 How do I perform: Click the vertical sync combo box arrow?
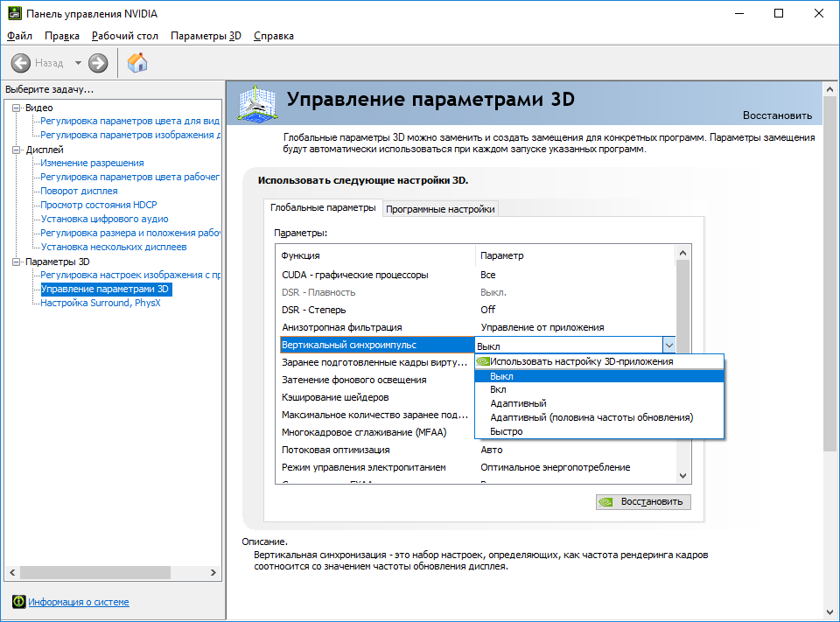pos(668,346)
